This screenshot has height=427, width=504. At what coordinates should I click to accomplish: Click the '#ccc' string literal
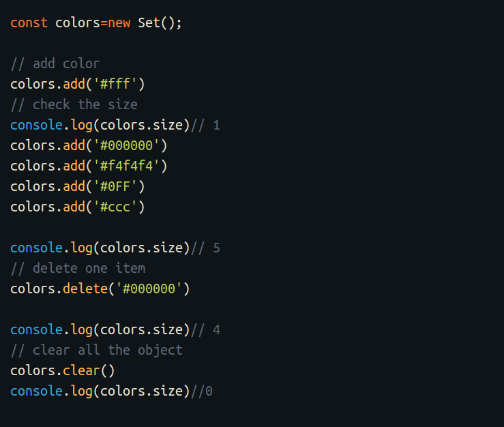(115, 207)
